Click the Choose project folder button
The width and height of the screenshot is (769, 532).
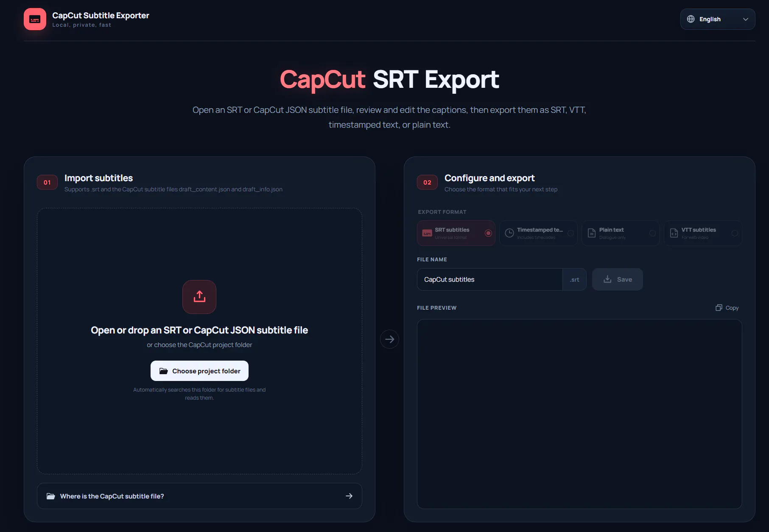(x=199, y=371)
